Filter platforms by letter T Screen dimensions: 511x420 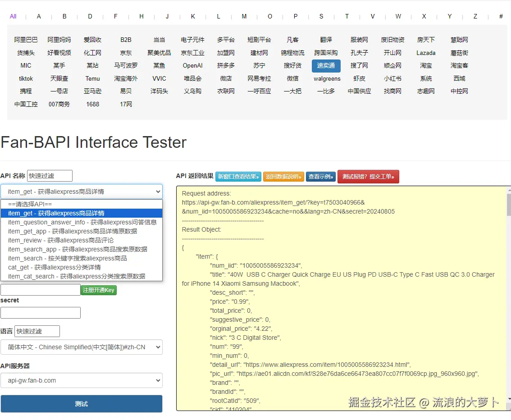click(x=347, y=16)
